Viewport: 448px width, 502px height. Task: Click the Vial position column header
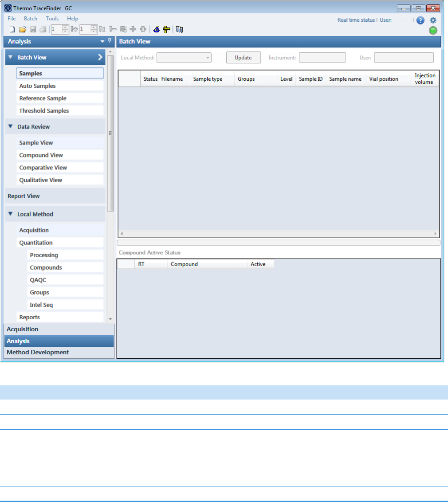pos(389,79)
